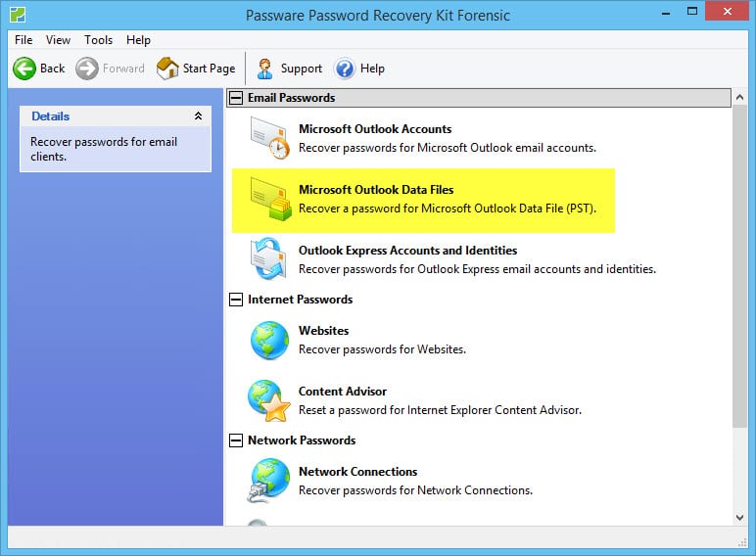Click the Content Advisor globe star icon
This screenshot has height=556, width=756.
click(x=268, y=400)
